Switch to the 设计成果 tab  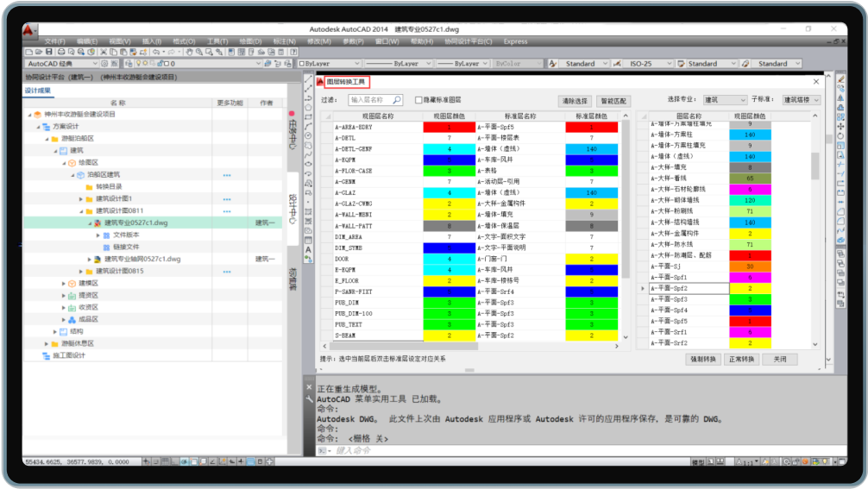click(38, 91)
